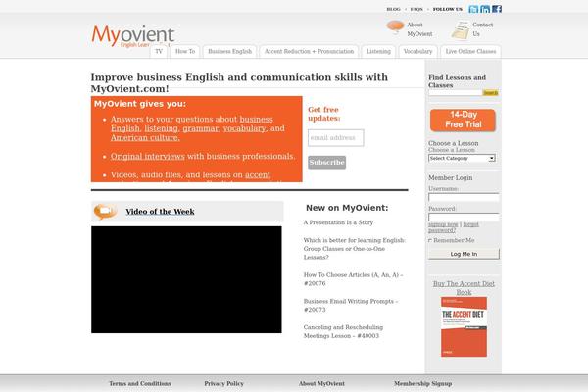Open the About MyOvient header link
This screenshot has height=392, width=588.
[419, 29]
